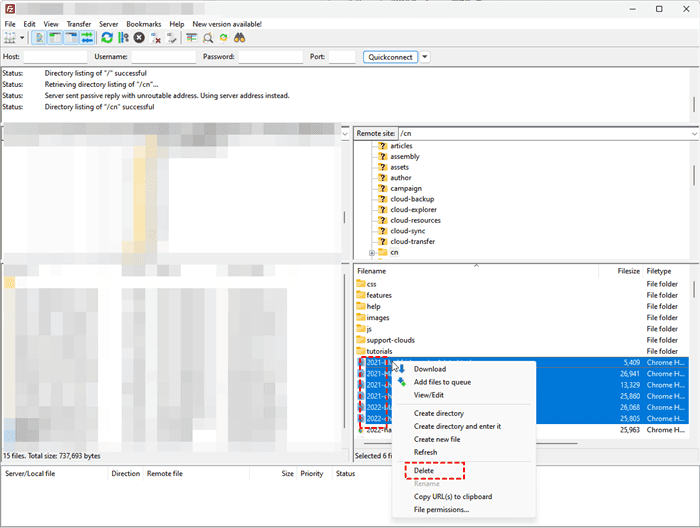Choose Delete from the context menu
This screenshot has height=528, width=700.
424,470
